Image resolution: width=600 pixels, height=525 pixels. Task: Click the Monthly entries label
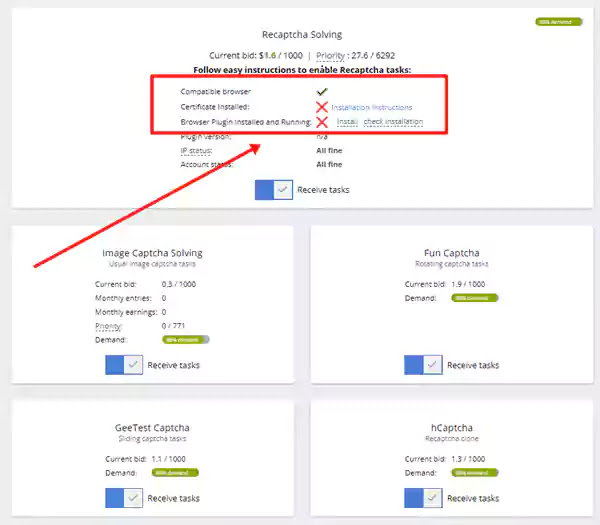pyautogui.click(x=123, y=298)
